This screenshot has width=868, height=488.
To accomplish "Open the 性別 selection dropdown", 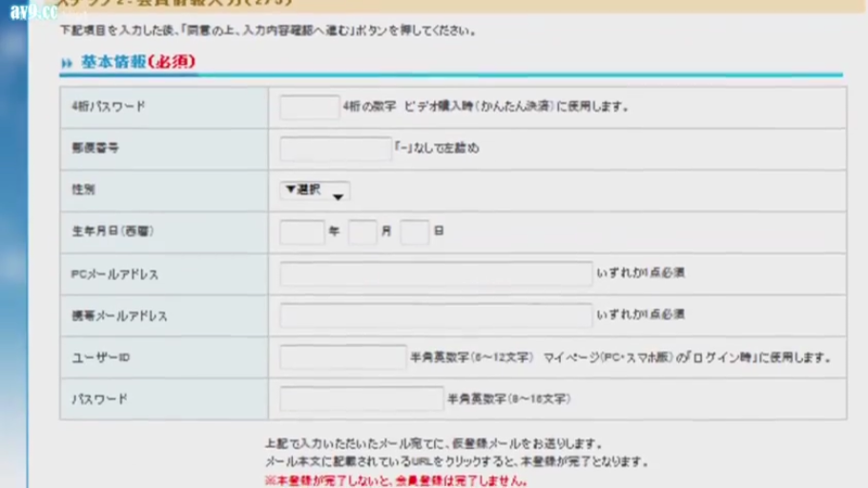I will coord(315,192).
